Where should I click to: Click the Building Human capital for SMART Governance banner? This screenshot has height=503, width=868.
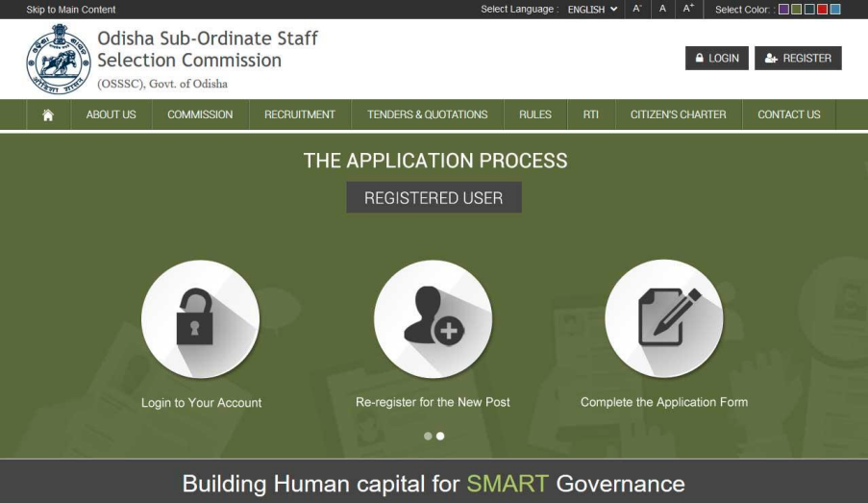(x=434, y=484)
